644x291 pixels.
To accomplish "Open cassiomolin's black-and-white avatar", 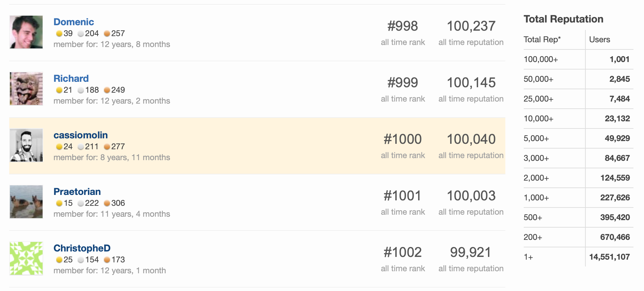I will [26, 145].
